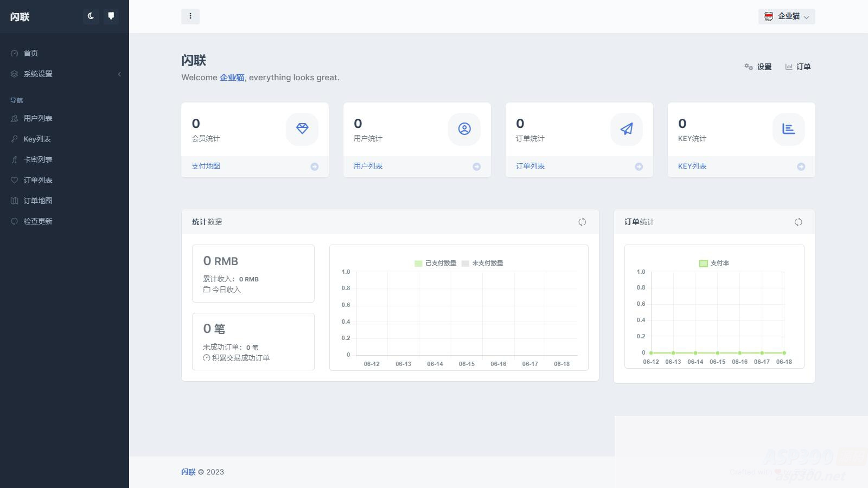Screen dimensions: 868x488
Task: Click the paintbrush theme icon in the sidebar header
Action: tap(111, 16)
